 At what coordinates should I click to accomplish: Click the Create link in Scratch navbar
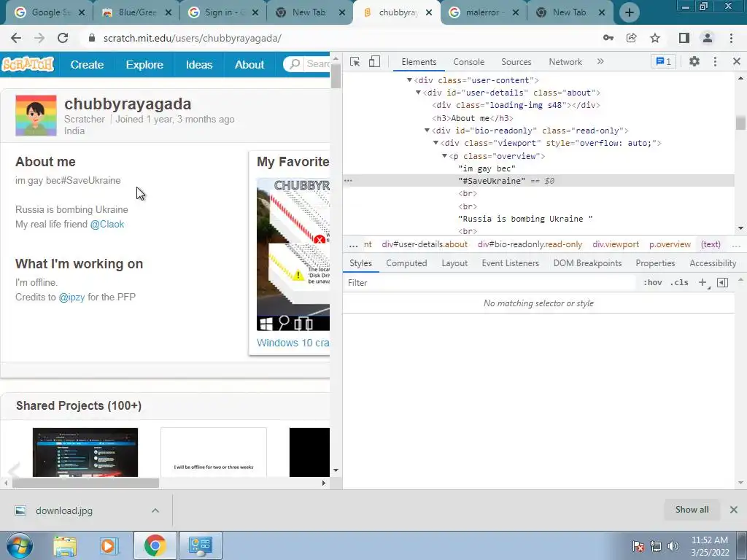click(x=87, y=64)
